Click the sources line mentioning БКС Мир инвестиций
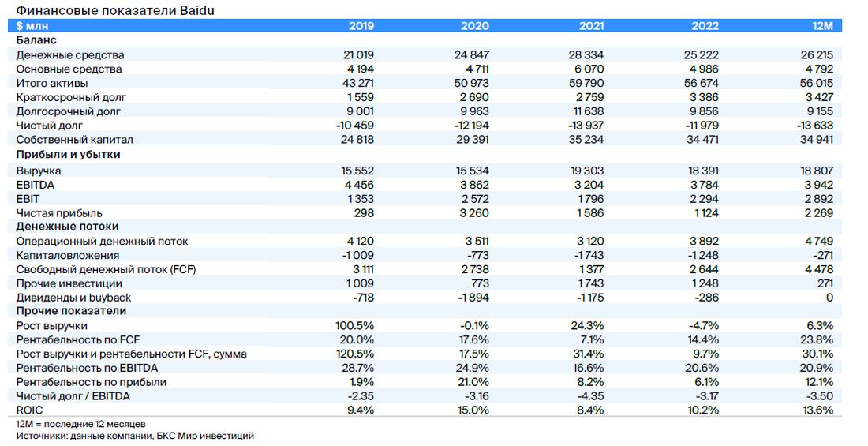This screenshot has width=868, height=446. [x=135, y=437]
